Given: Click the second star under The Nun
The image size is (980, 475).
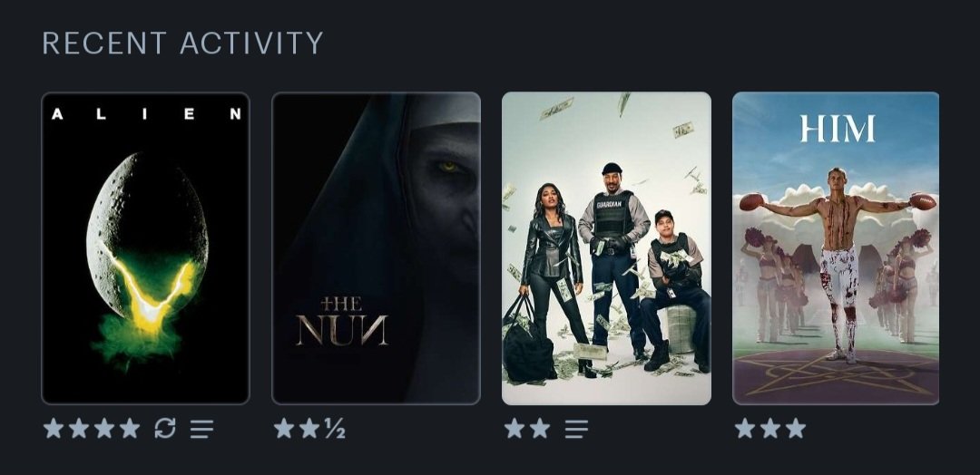Looking at the screenshot, I should coord(309,428).
